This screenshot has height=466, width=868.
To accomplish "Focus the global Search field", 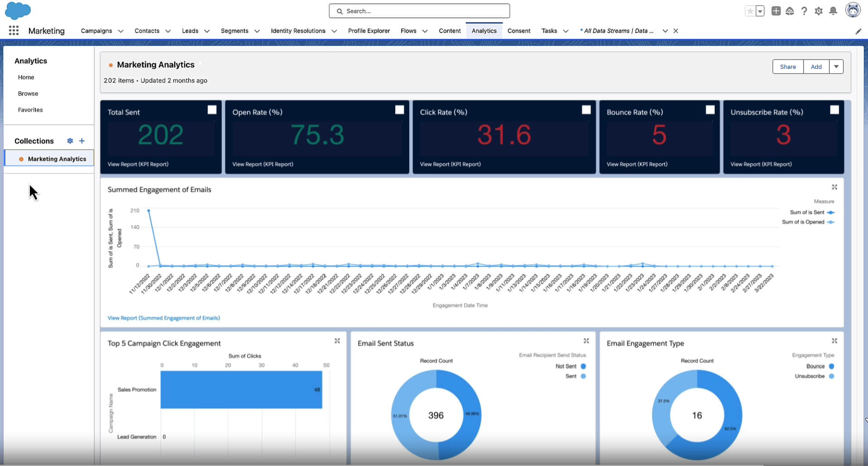I will tap(419, 11).
